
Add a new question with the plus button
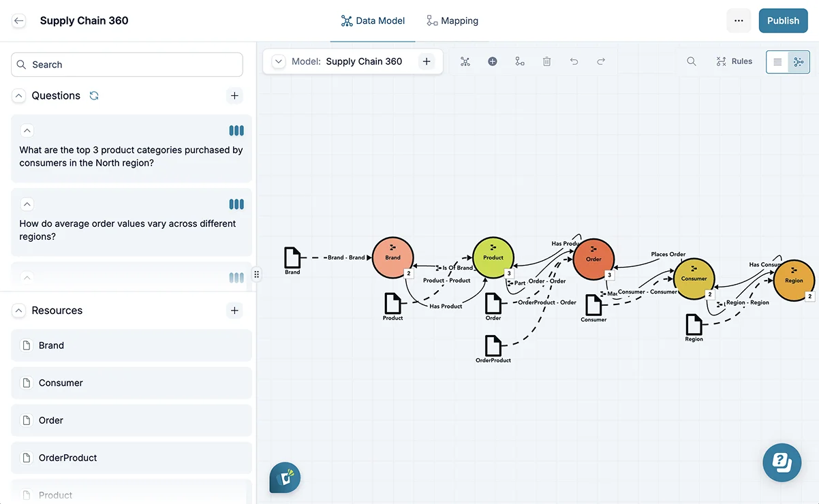pos(234,95)
